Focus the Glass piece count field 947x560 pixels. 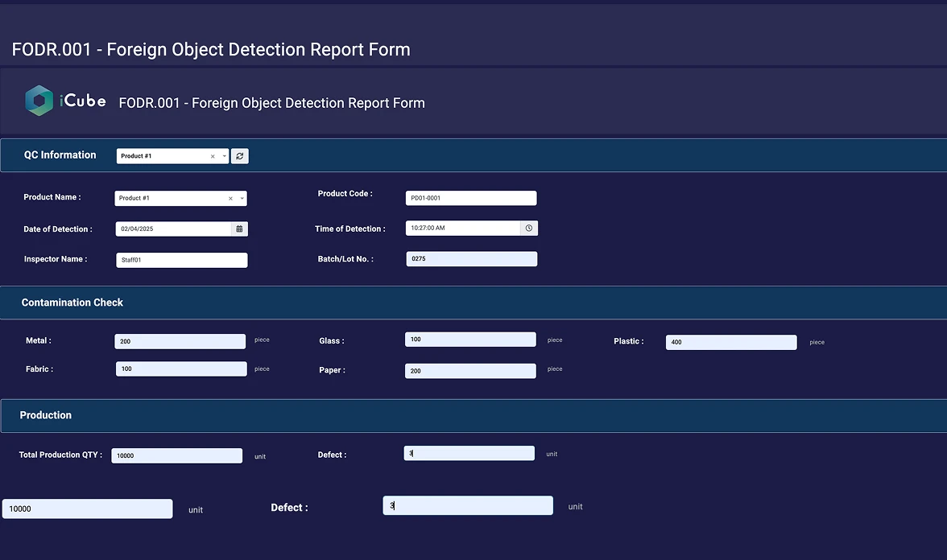[x=470, y=340]
